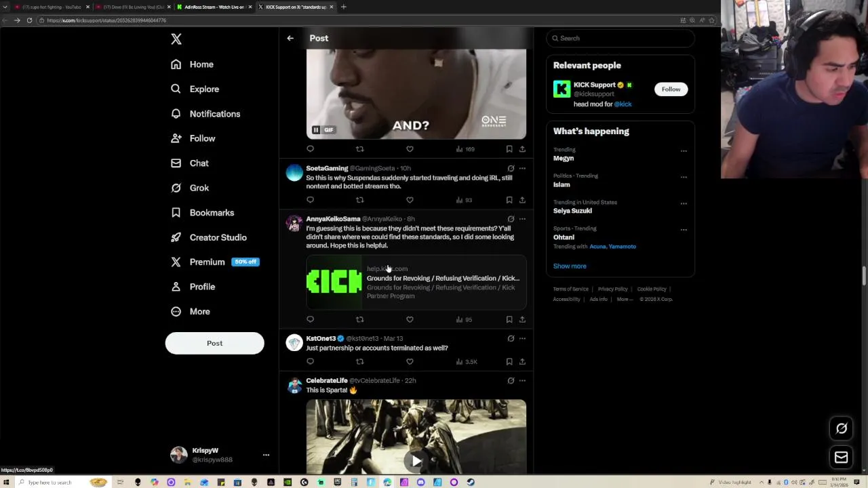
Task: Expand the More menu in sidebar
Action: pos(191,312)
